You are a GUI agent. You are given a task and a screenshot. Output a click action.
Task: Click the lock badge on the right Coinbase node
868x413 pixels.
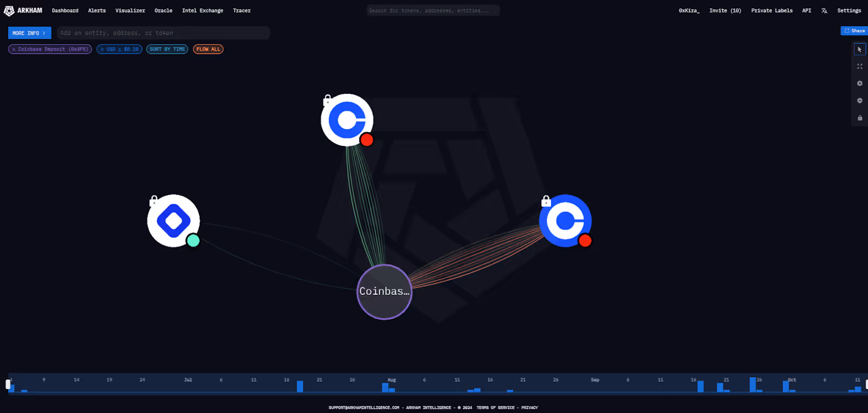point(546,201)
